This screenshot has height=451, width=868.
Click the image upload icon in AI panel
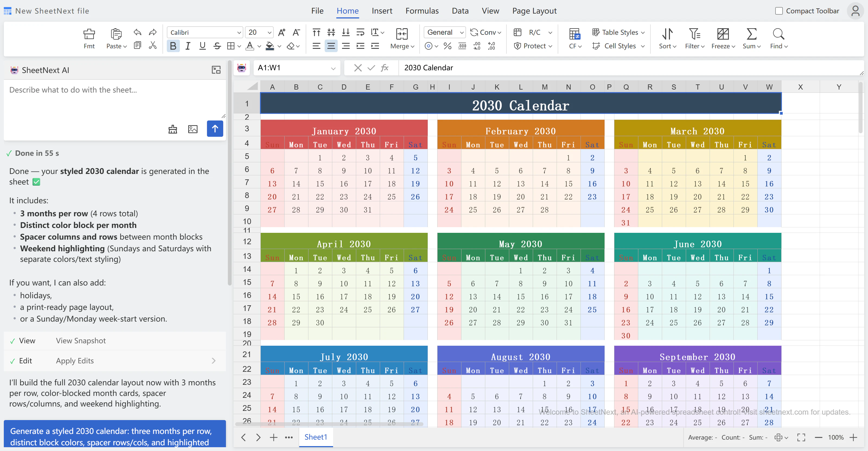coord(192,129)
